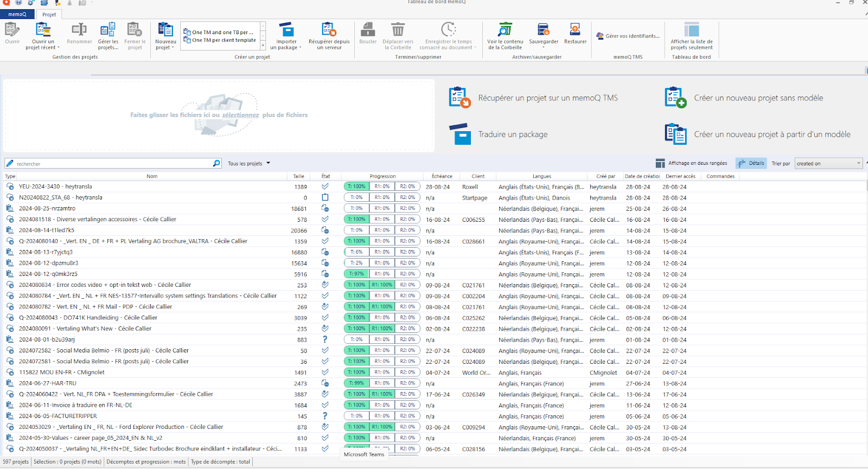Toggle Affichage en deux rangées view
This screenshot has height=469, width=868.
[x=691, y=163]
